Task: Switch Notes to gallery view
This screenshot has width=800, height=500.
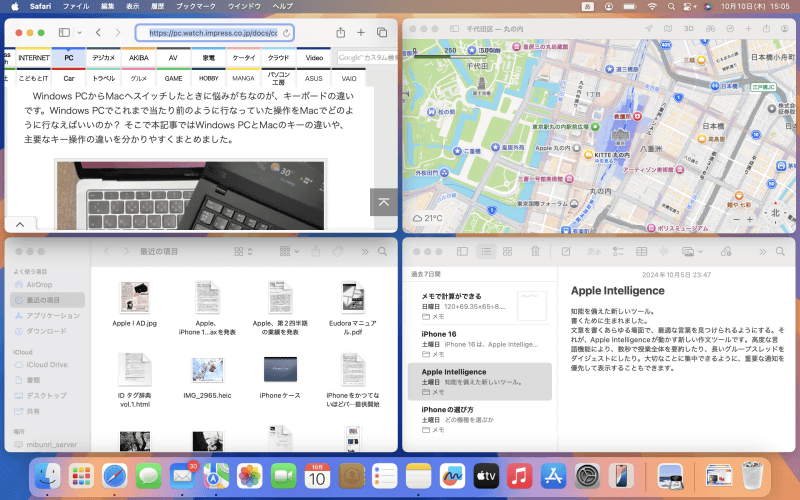Action: [507, 252]
